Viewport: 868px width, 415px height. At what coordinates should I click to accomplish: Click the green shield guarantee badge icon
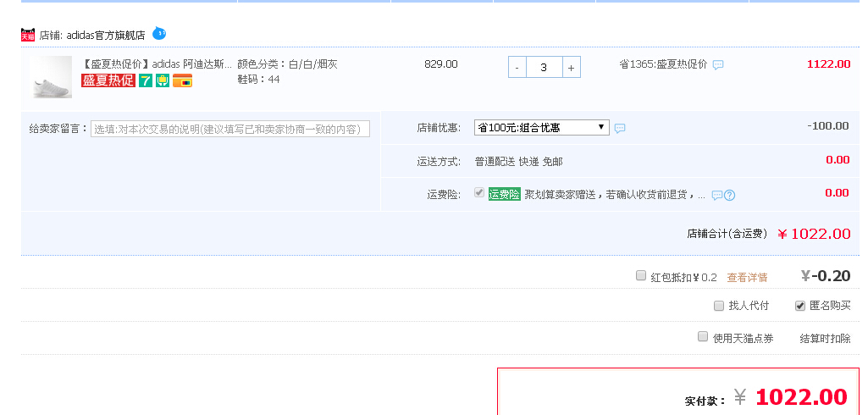(163, 80)
